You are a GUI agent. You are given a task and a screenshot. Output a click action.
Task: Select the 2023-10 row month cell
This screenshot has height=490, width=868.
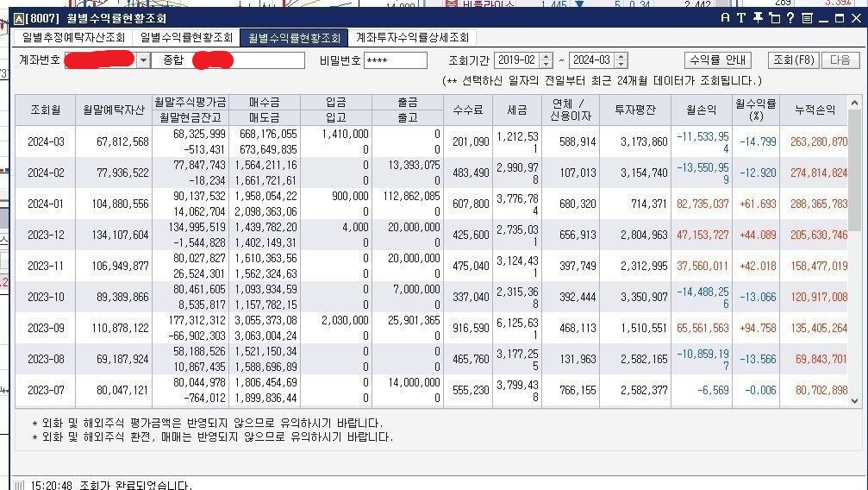46,297
